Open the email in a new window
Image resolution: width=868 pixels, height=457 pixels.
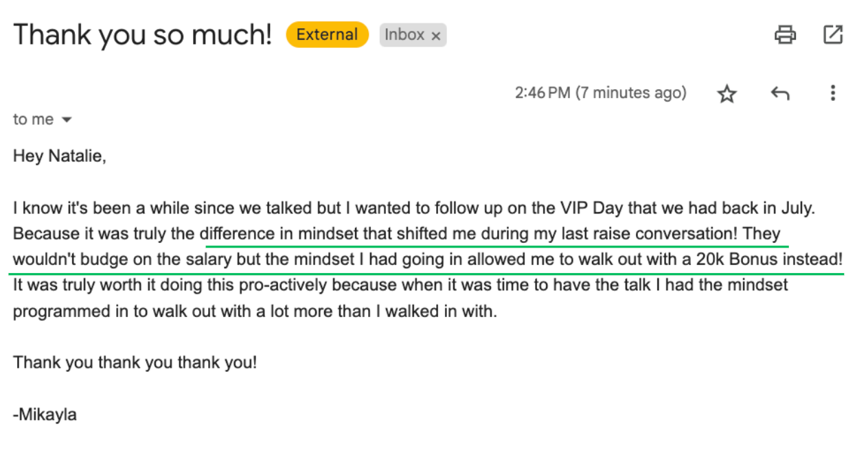[832, 34]
